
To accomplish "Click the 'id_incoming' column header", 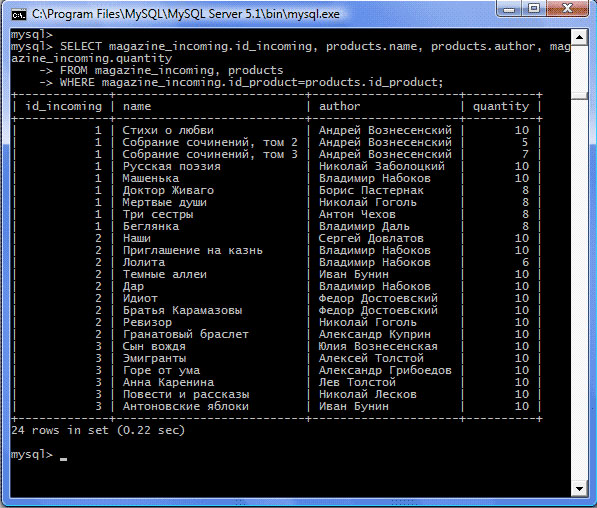I will tap(64, 106).
